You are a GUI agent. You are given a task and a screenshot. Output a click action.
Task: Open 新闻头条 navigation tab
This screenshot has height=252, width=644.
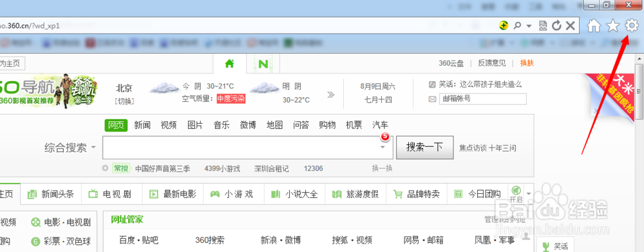(x=51, y=194)
